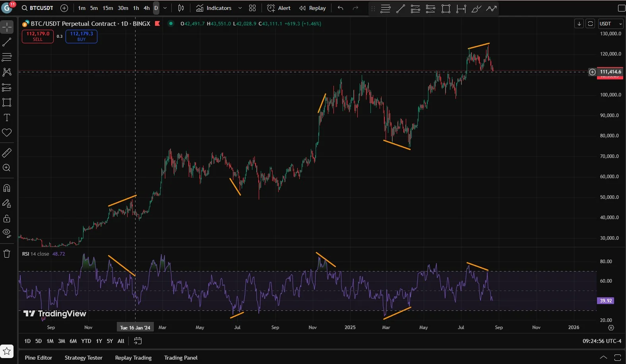Select the Text tool in left sidebar
626x364 pixels.
point(7,117)
